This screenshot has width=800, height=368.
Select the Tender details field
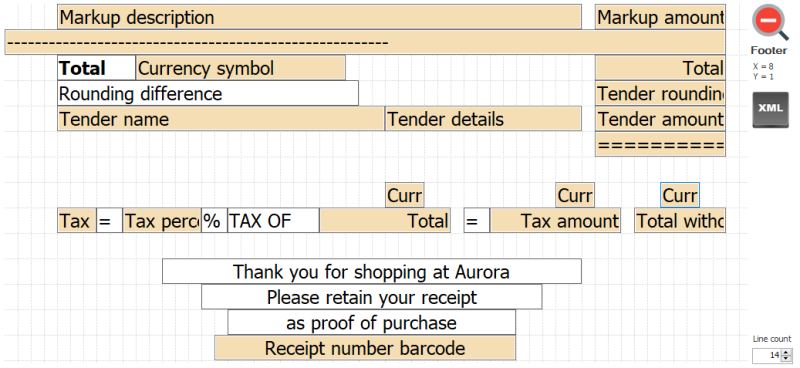click(x=483, y=119)
